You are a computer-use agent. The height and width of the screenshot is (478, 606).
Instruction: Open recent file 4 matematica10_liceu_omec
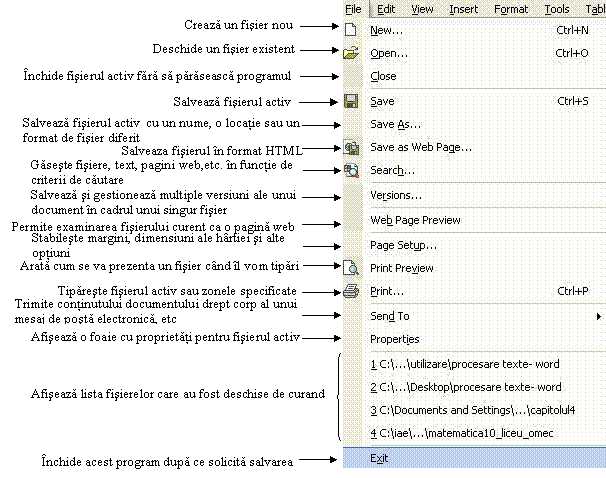[x=461, y=433]
